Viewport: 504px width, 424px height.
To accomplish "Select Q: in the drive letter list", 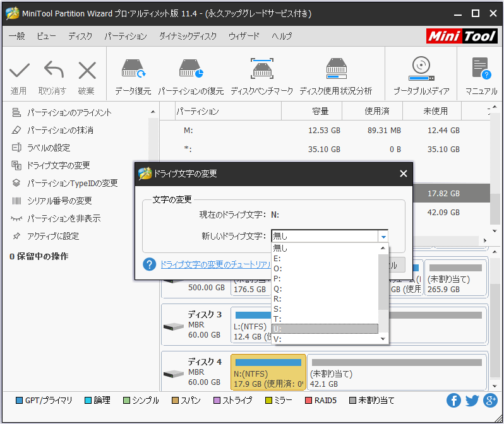I will 325,289.
